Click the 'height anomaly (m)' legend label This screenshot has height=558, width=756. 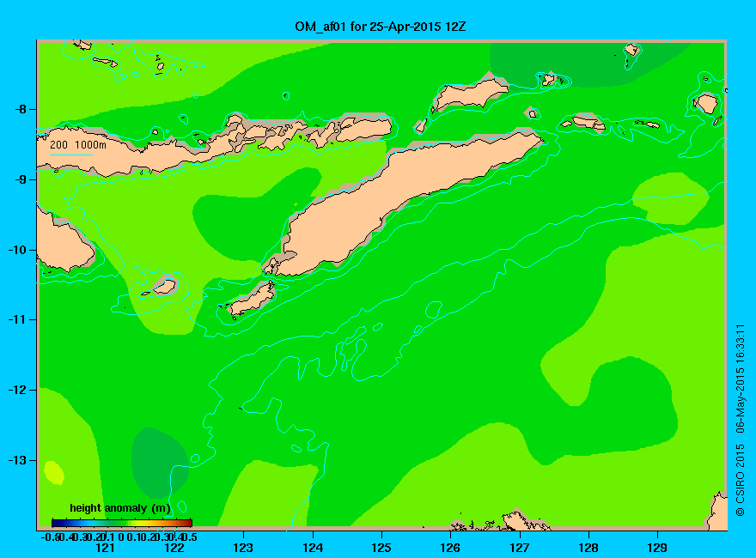click(120, 508)
